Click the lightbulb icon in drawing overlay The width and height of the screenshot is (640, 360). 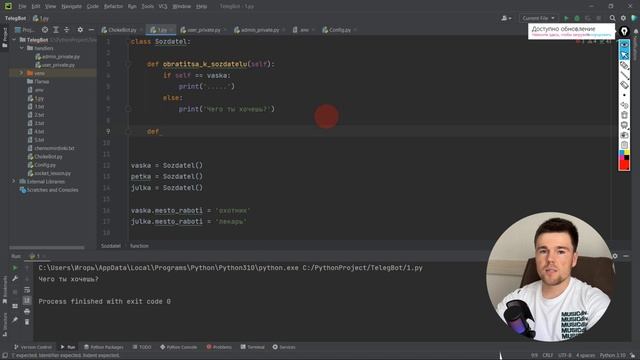click(x=624, y=31)
